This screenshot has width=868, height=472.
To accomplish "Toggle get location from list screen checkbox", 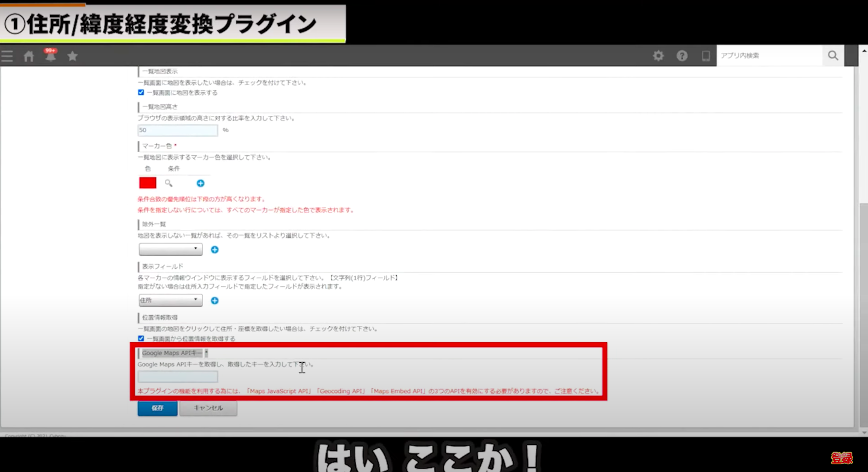I will [x=141, y=339].
